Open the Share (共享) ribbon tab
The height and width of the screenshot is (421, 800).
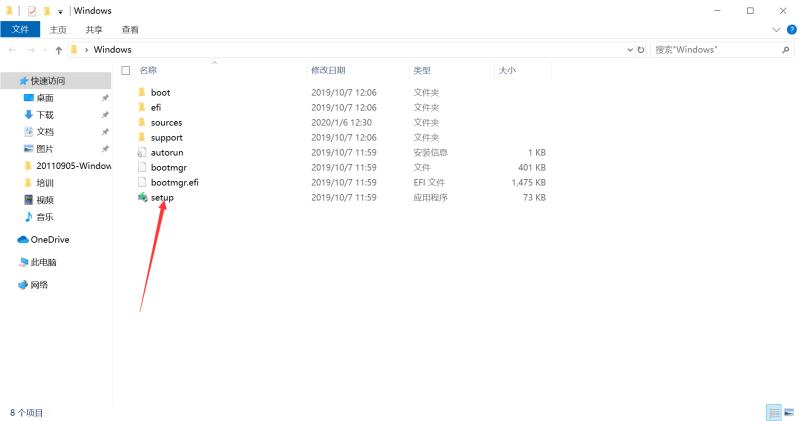coord(94,30)
